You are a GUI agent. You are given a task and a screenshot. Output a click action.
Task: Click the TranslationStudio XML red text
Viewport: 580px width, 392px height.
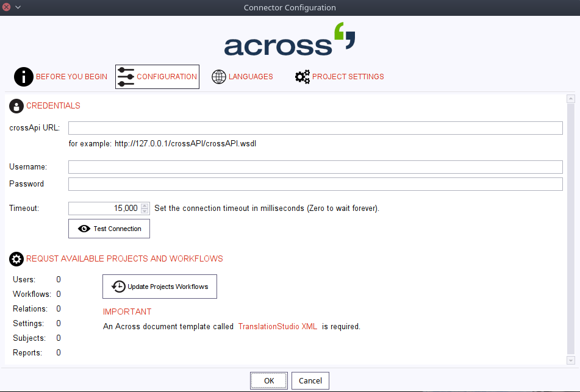[277, 327]
